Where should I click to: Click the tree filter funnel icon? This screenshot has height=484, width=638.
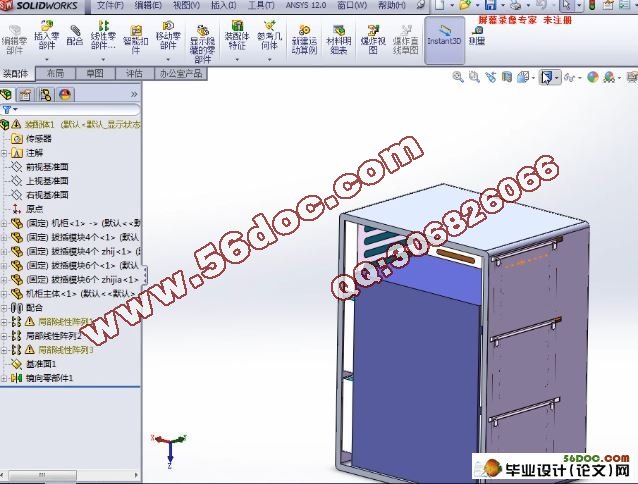coord(7,109)
